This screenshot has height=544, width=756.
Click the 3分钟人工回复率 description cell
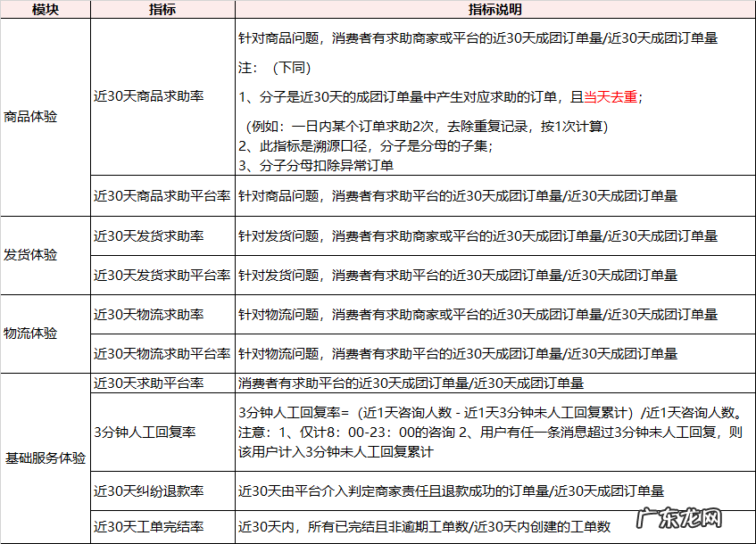point(492,434)
